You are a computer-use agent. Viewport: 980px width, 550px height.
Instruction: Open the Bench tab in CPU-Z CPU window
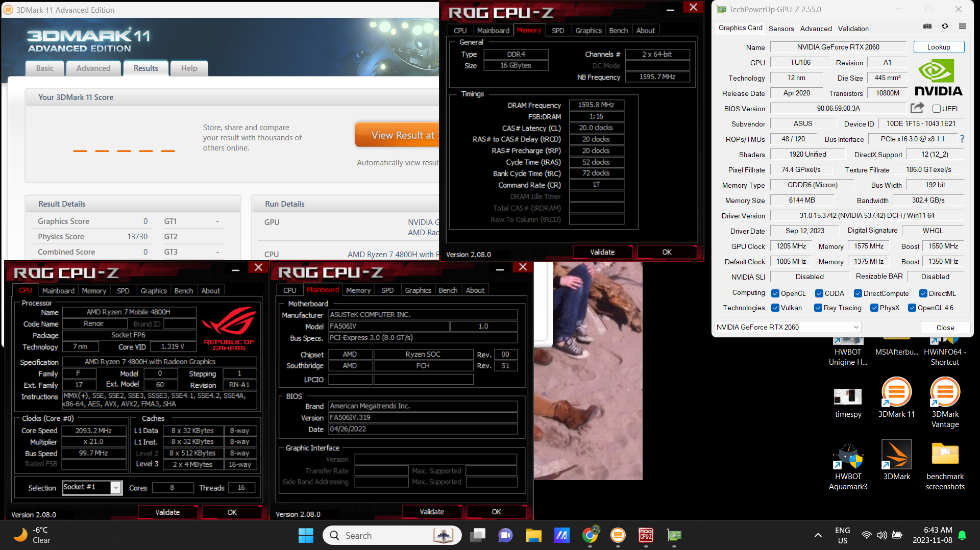point(184,290)
